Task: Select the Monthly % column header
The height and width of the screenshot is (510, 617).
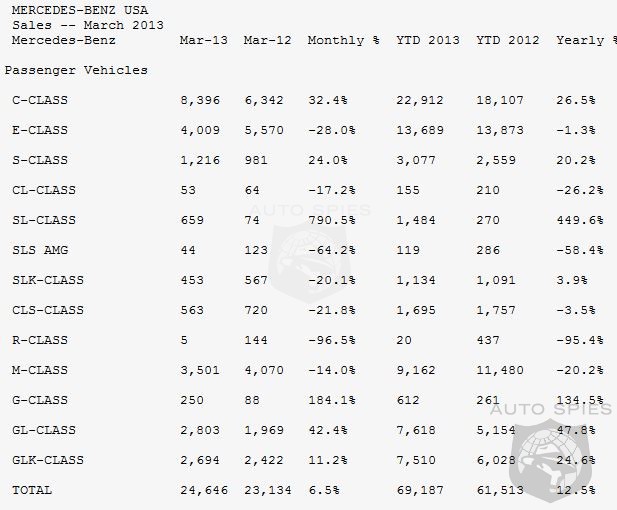Action: click(x=343, y=40)
